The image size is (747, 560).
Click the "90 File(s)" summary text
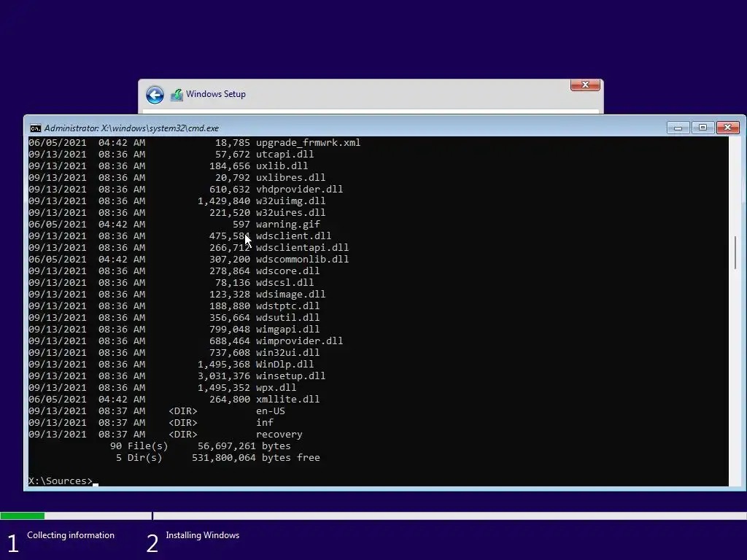pyautogui.click(x=139, y=446)
